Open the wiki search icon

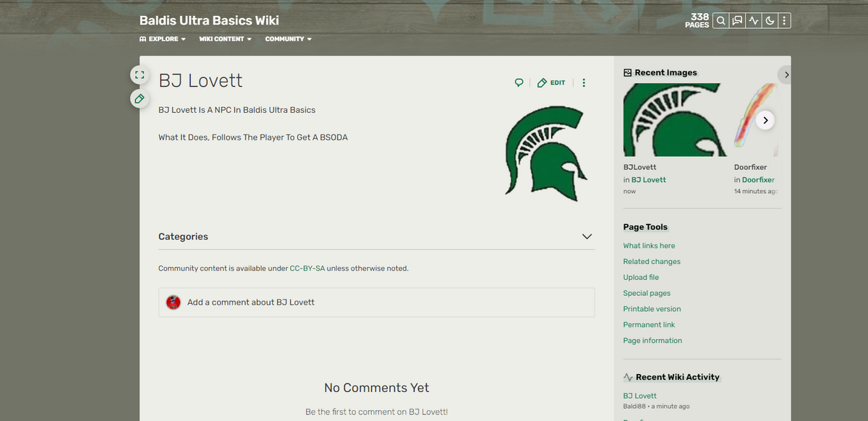[720, 21]
